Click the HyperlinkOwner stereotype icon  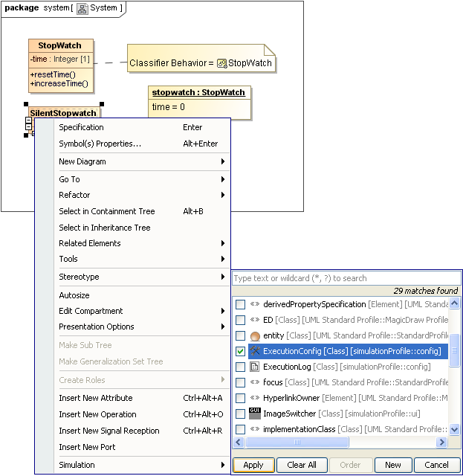click(x=255, y=398)
